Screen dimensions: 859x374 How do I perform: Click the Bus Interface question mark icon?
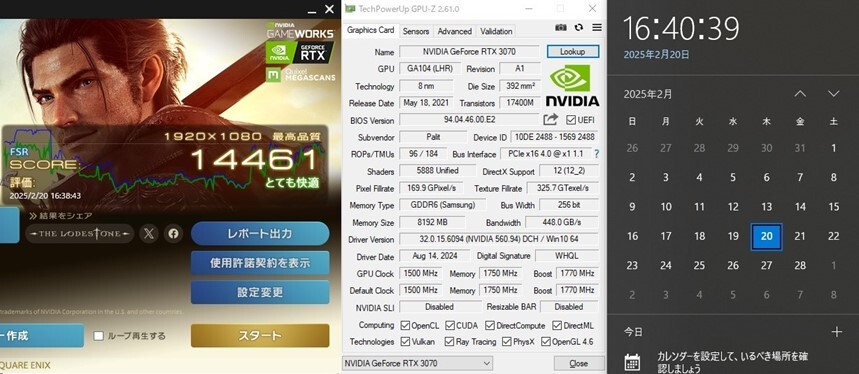(x=596, y=154)
